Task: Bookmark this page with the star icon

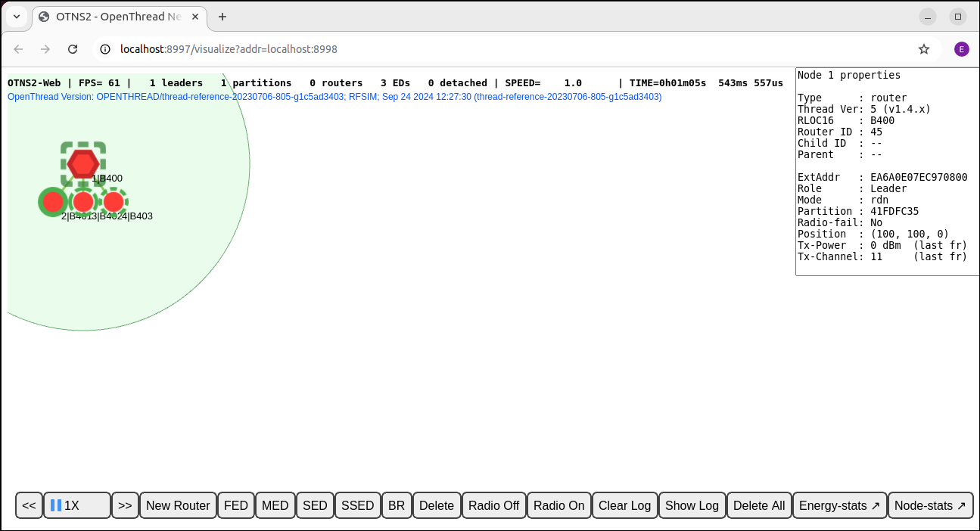Action: click(924, 48)
